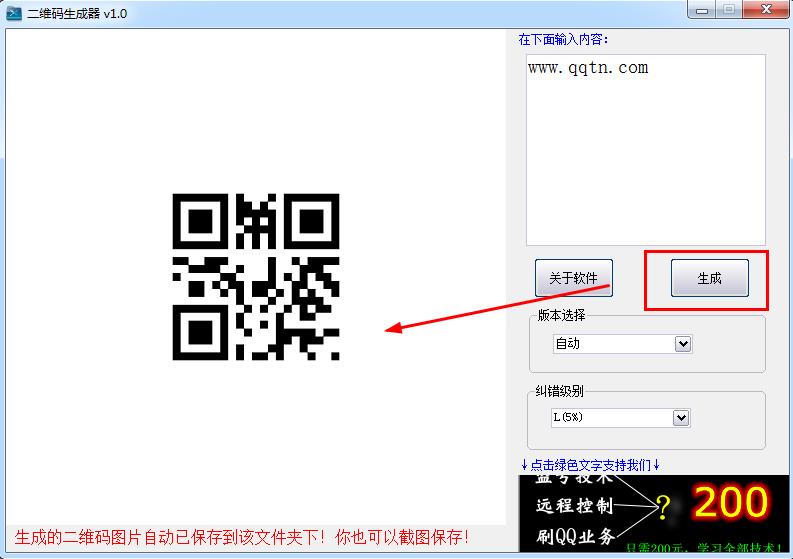Click the app icon in the title bar
Image resolution: width=793 pixels, height=559 pixels.
pyautogui.click(x=14, y=13)
